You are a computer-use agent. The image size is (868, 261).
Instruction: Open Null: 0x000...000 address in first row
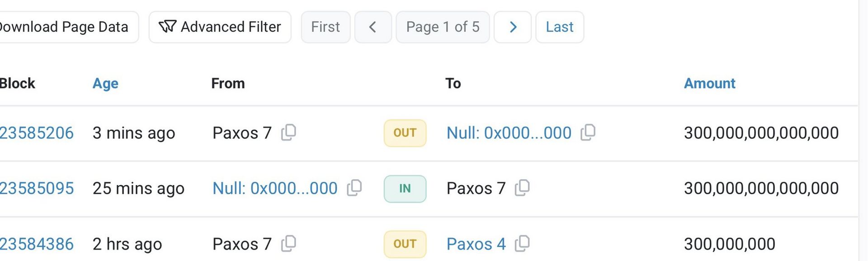[509, 133]
